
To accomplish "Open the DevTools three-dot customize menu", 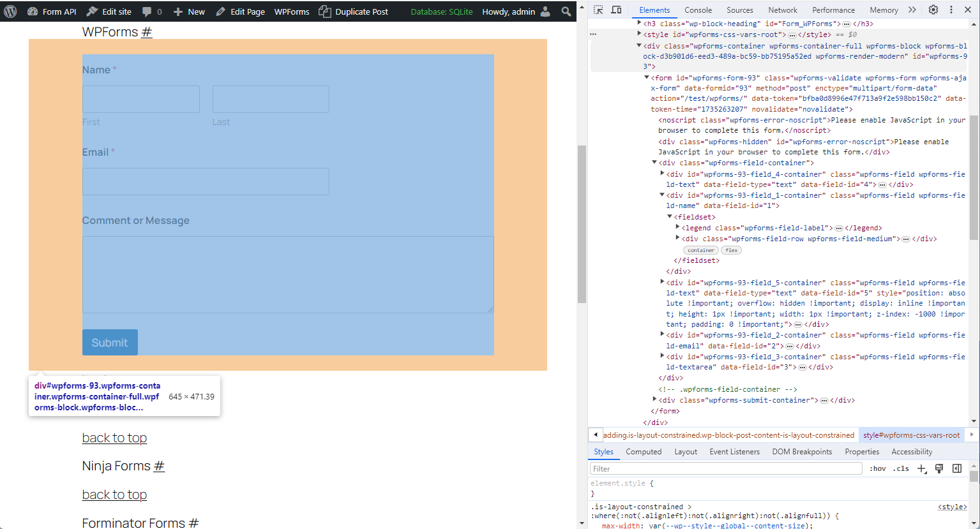I will (951, 10).
